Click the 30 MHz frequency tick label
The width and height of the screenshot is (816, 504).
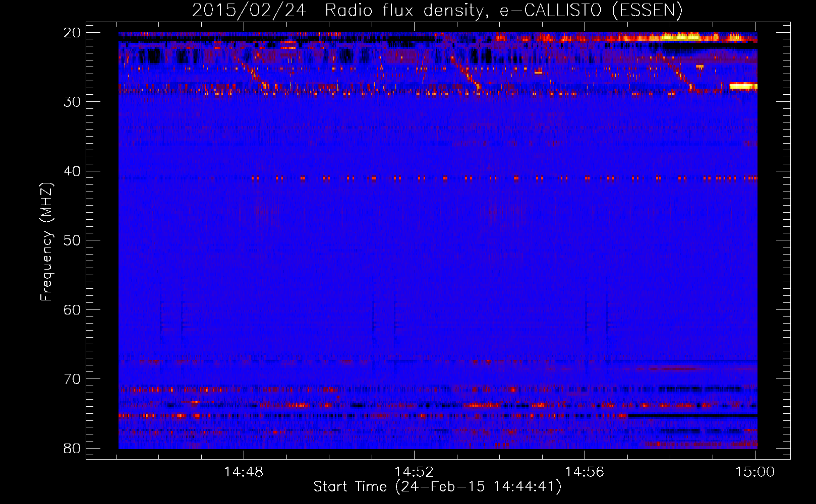(72, 102)
